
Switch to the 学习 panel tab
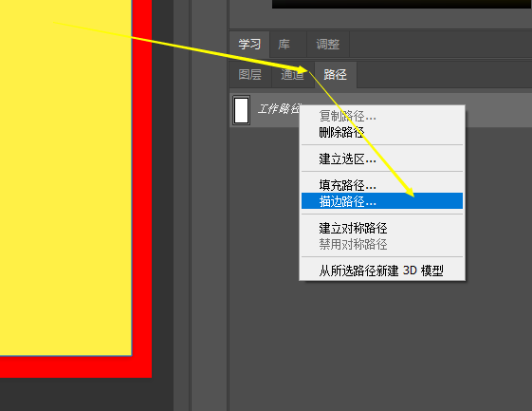[x=249, y=45]
